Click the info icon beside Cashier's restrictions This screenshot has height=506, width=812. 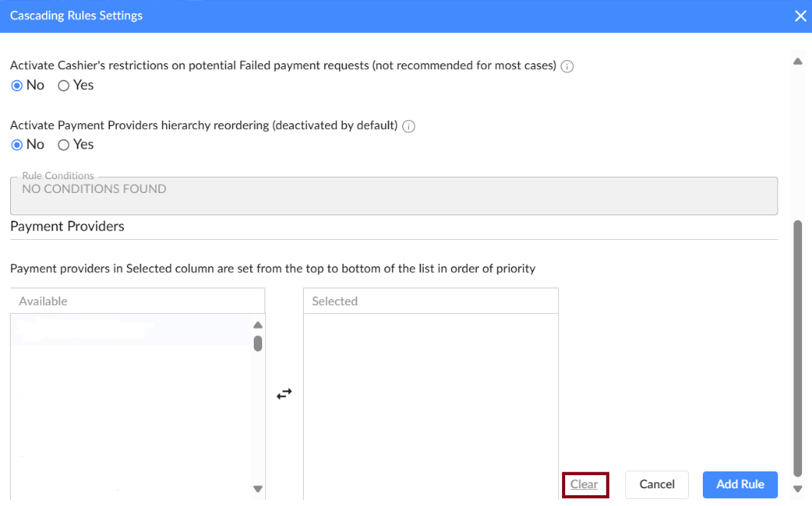click(567, 67)
